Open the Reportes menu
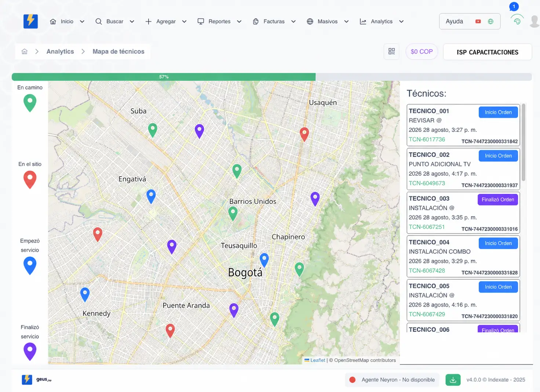 tap(219, 22)
